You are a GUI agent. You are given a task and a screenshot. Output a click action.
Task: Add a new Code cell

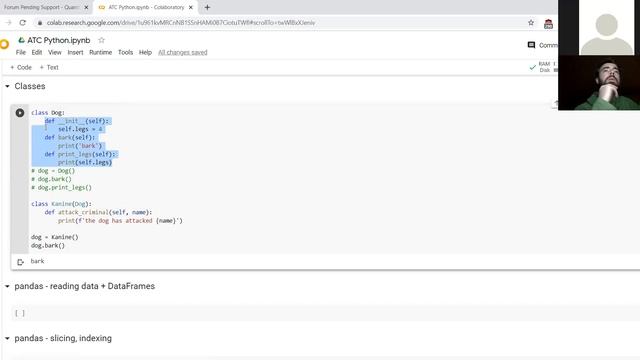pos(21,67)
